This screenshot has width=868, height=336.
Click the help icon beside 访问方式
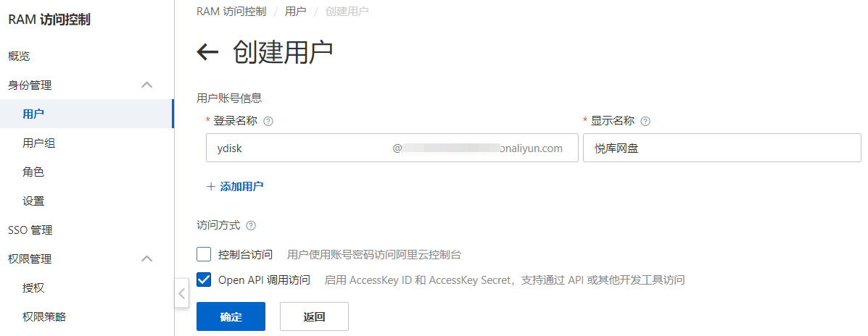point(251,225)
